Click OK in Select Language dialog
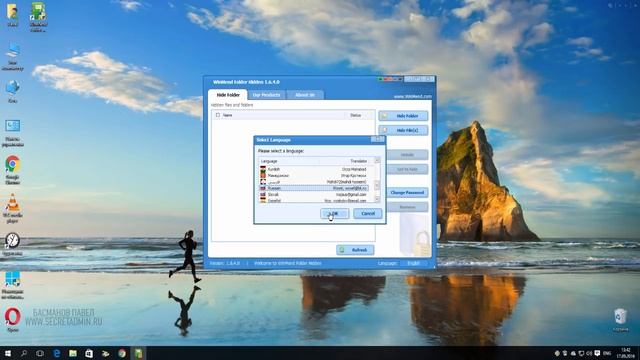 334,213
